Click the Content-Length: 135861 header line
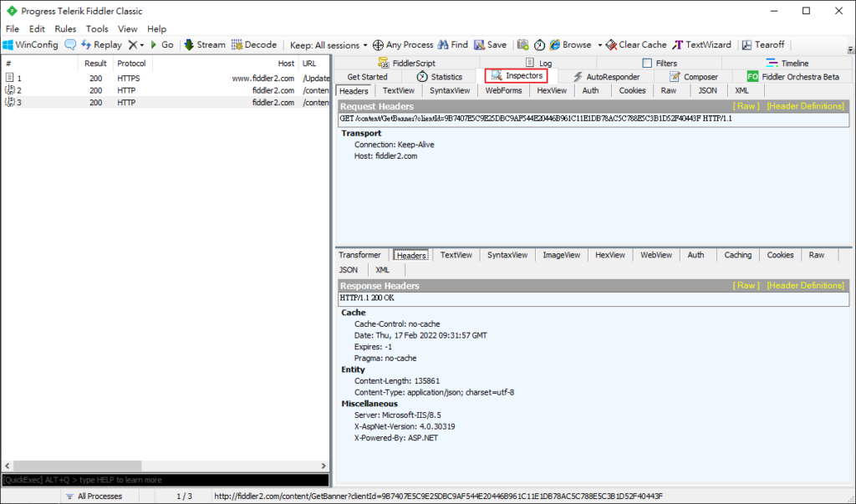This screenshot has width=856, height=504. tap(397, 380)
